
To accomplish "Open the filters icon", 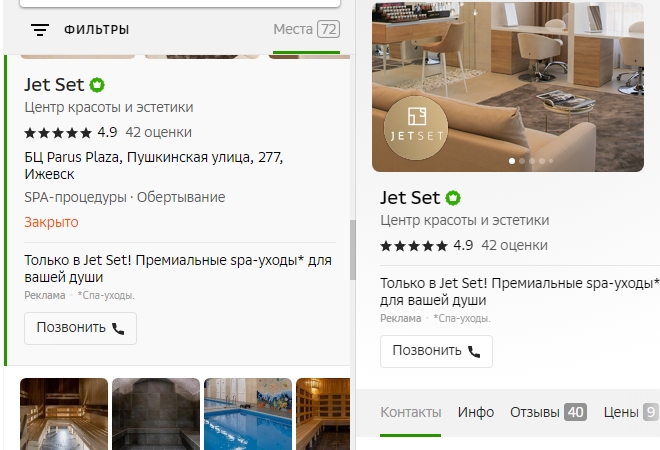I will pyautogui.click(x=40, y=30).
